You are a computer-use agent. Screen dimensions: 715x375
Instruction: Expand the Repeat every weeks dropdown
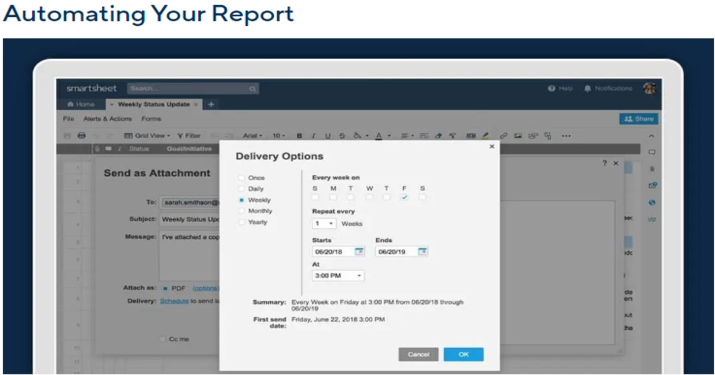pos(324,224)
